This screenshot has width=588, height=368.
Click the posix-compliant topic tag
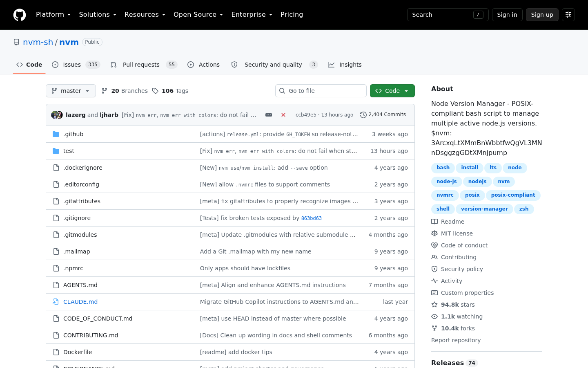513,195
